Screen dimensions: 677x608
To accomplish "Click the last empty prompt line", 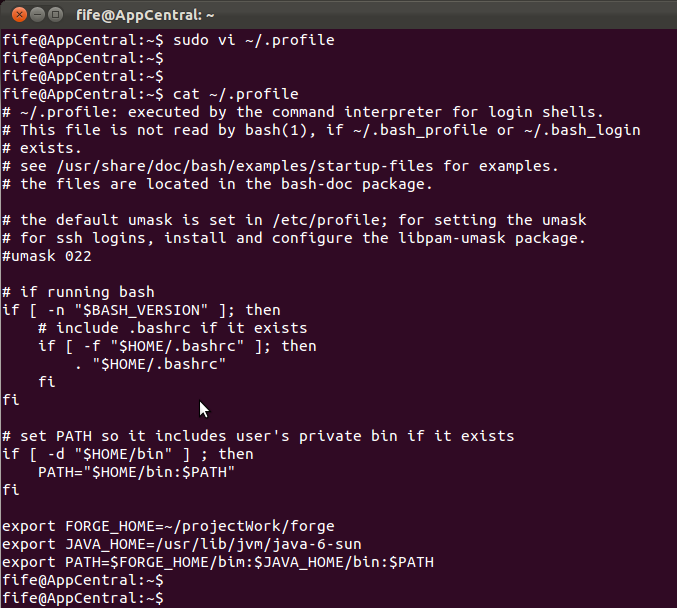I will [83, 598].
